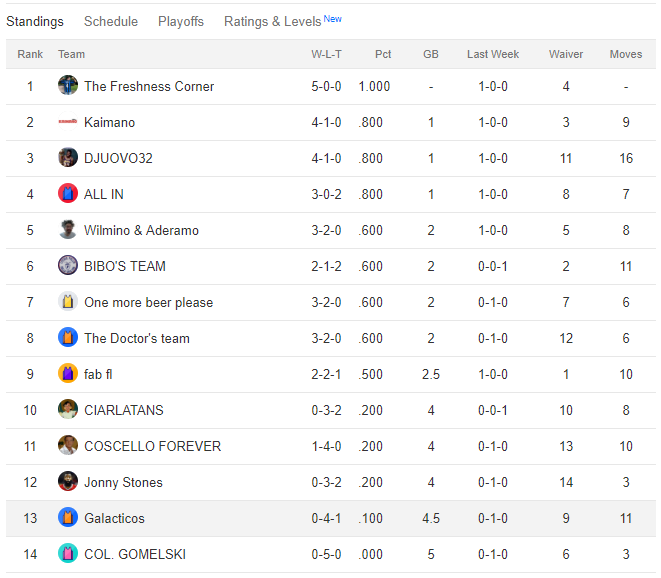Open the Galacticos team link

coord(114,518)
